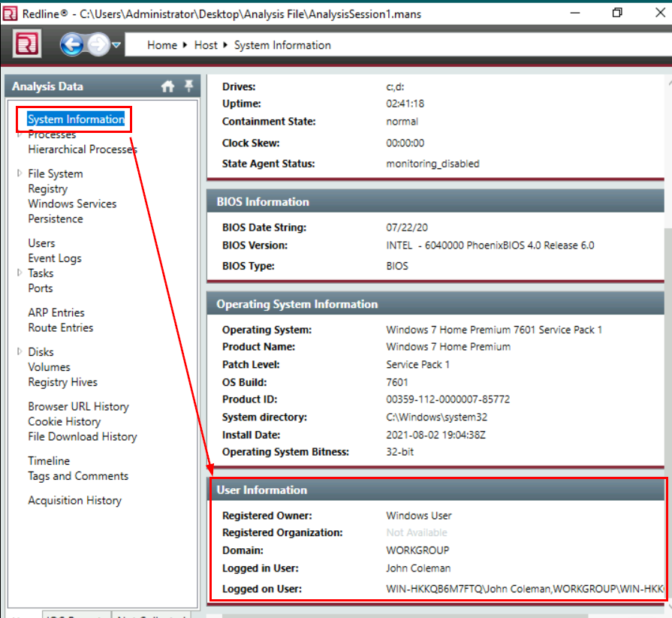
Task: Open Event Logs
Action: pyautogui.click(x=54, y=258)
